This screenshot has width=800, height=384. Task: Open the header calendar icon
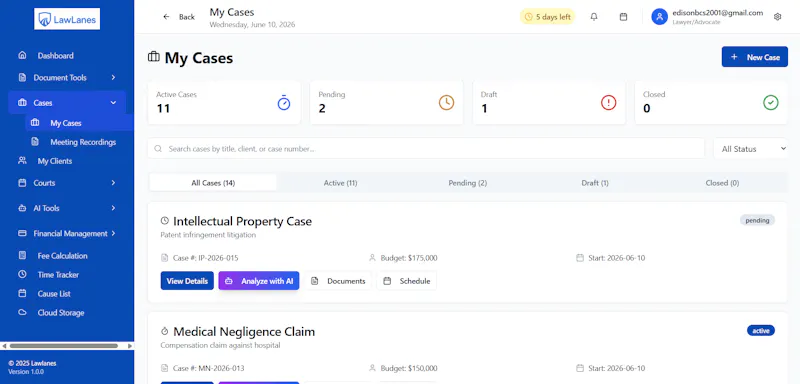click(623, 17)
